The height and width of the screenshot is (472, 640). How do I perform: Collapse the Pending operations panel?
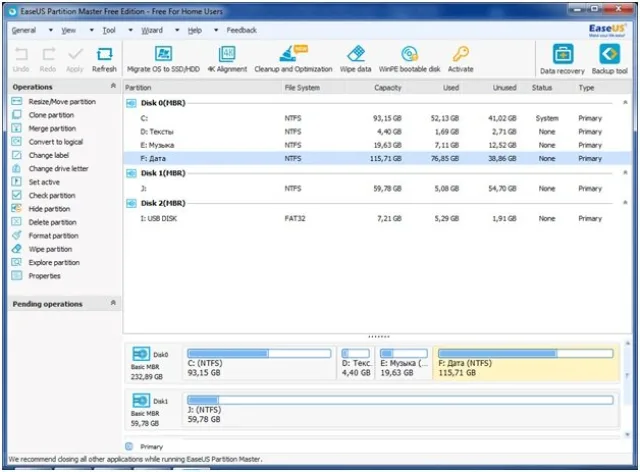click(113, 303)
